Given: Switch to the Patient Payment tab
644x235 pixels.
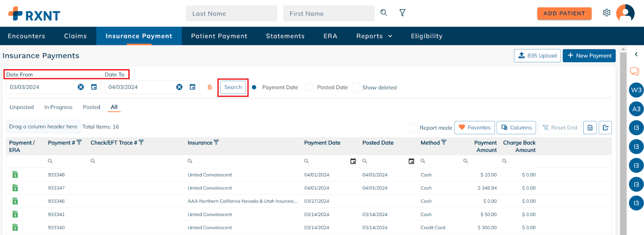Looking at the screenshot, I should 219,36.
